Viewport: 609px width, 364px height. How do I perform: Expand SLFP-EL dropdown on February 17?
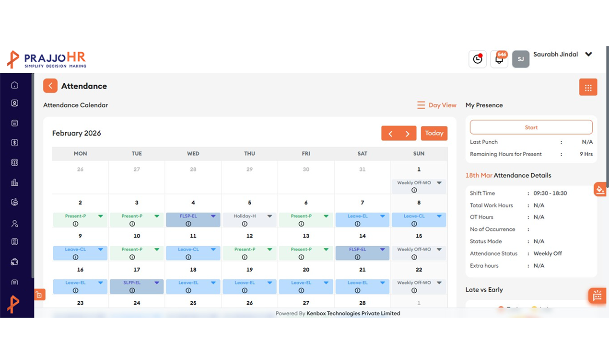tap(157, 283)
